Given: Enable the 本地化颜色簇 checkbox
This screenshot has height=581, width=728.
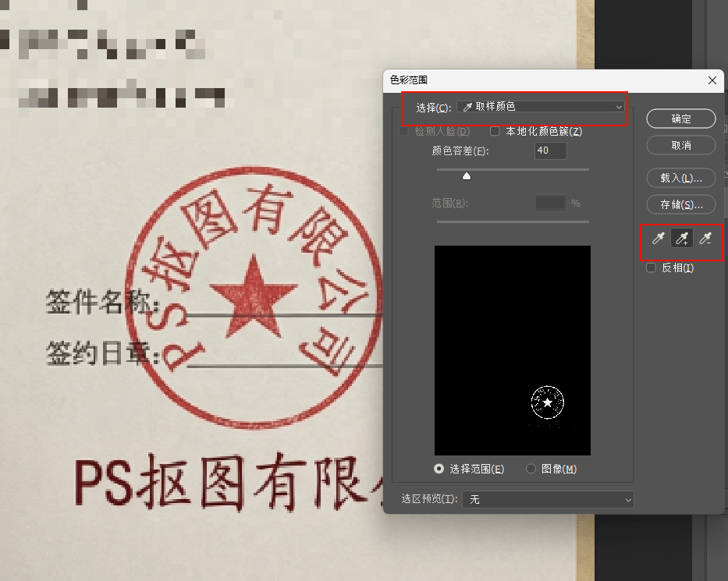Looking at the screenshot, I should (x=495, y=131).
